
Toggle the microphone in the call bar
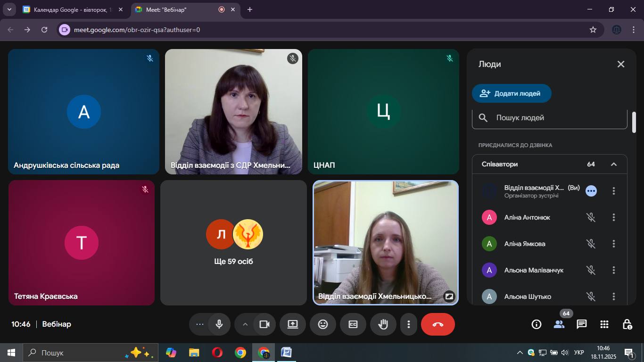coord(219,324)
